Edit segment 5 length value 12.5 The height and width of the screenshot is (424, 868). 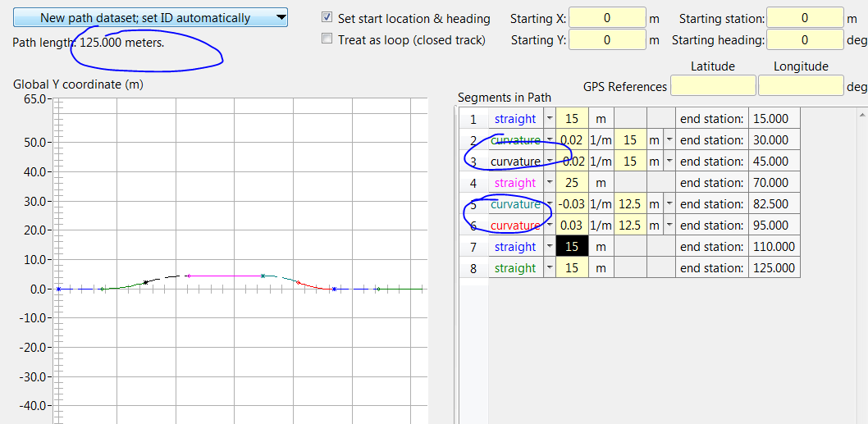pos(630,203)
